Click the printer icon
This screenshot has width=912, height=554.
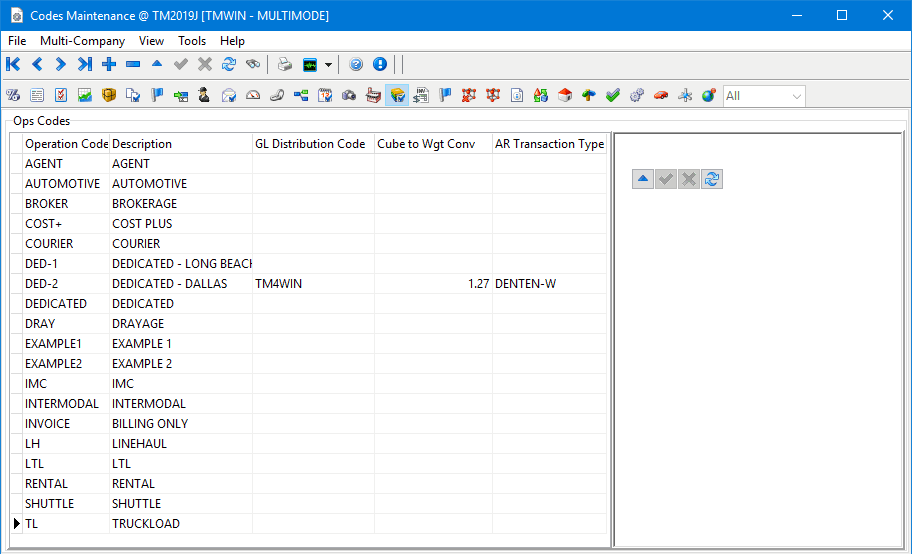(285, 65)
